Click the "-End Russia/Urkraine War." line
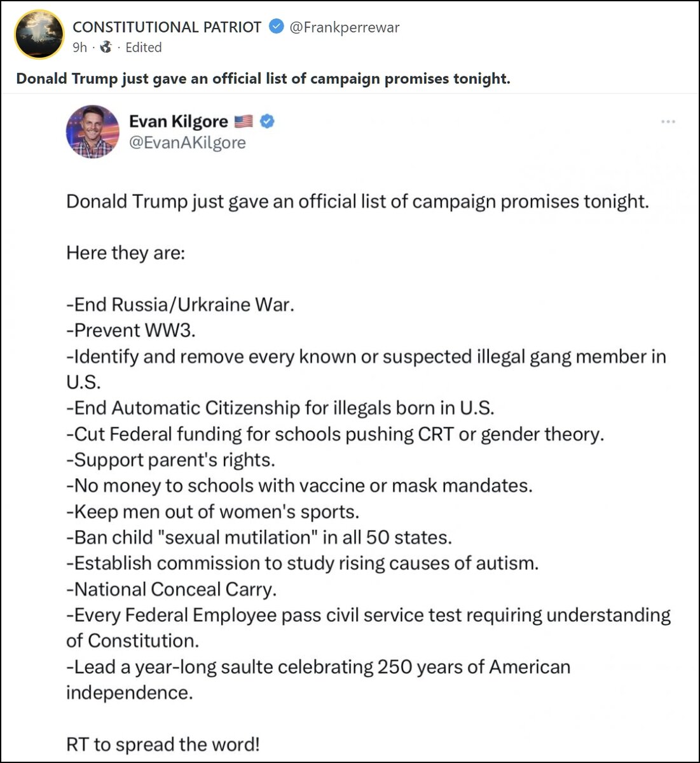The width and height of the screenshot is (700, 763). pos(180,305)
